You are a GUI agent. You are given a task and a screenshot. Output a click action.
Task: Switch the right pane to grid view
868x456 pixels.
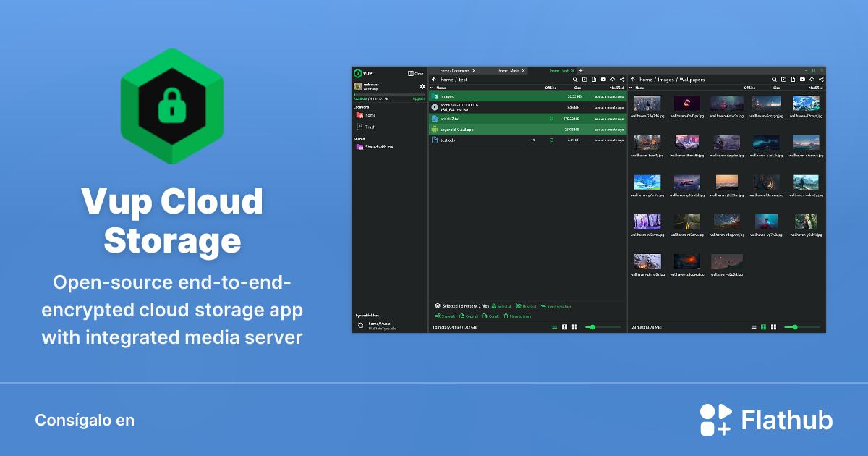pos(763,327)
